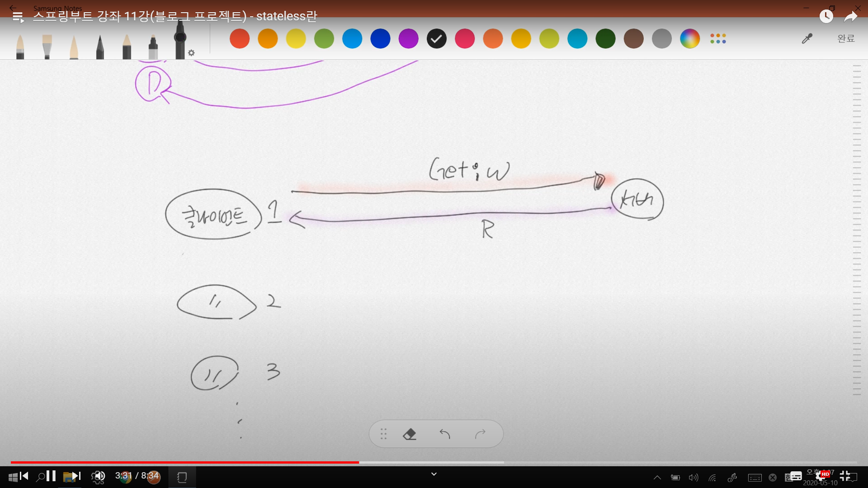Pause the video playback
Screen dimensions: 868x488
click(51, 476)
